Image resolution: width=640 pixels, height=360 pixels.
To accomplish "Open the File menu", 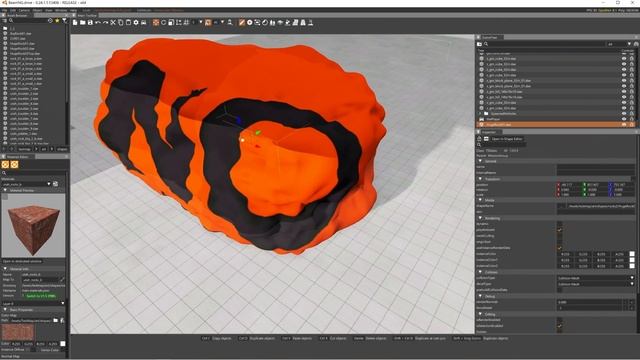I will pos(5,10).
